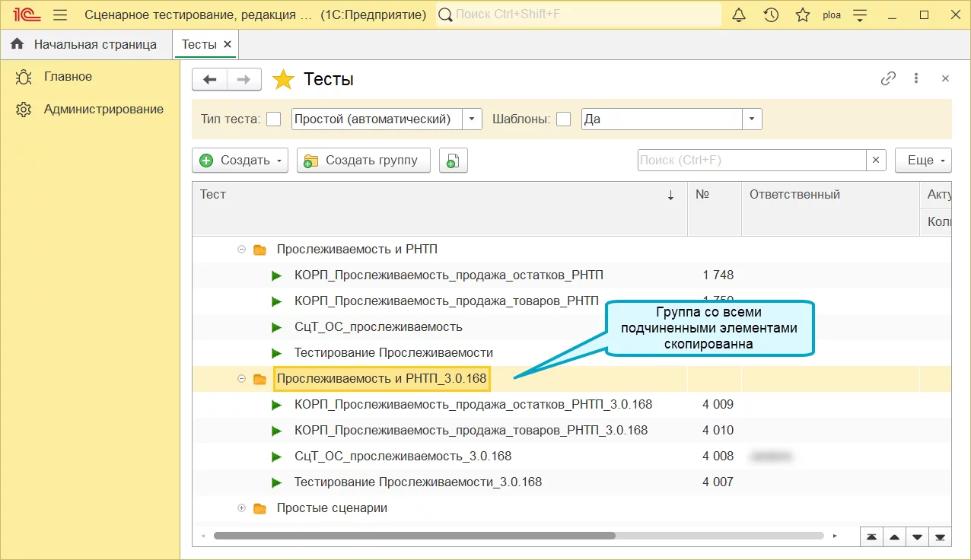This screenshot has height=560, width=971.
Task: Open Тип теста dropdown list
Action: click(473, 119)
